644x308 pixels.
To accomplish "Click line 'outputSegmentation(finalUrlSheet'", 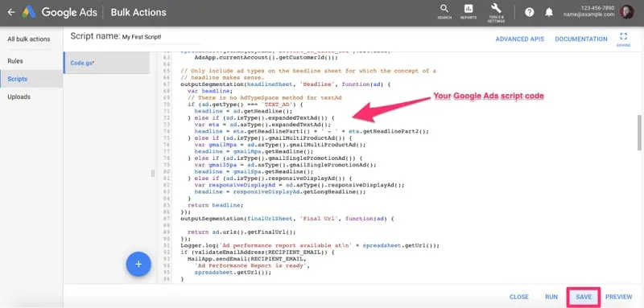I will pyautogui.click(x=287, y=219).
